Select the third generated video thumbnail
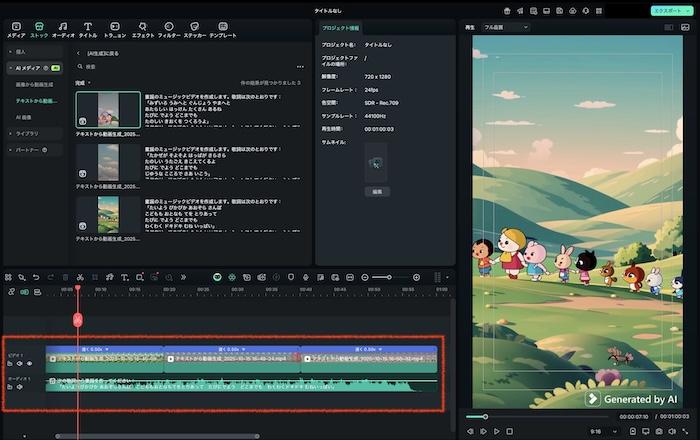700x440 pixels. pos(108,215)
